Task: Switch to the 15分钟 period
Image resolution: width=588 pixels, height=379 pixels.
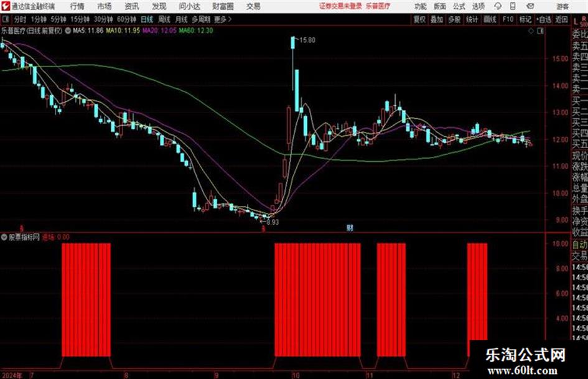Action: [80, 19]
